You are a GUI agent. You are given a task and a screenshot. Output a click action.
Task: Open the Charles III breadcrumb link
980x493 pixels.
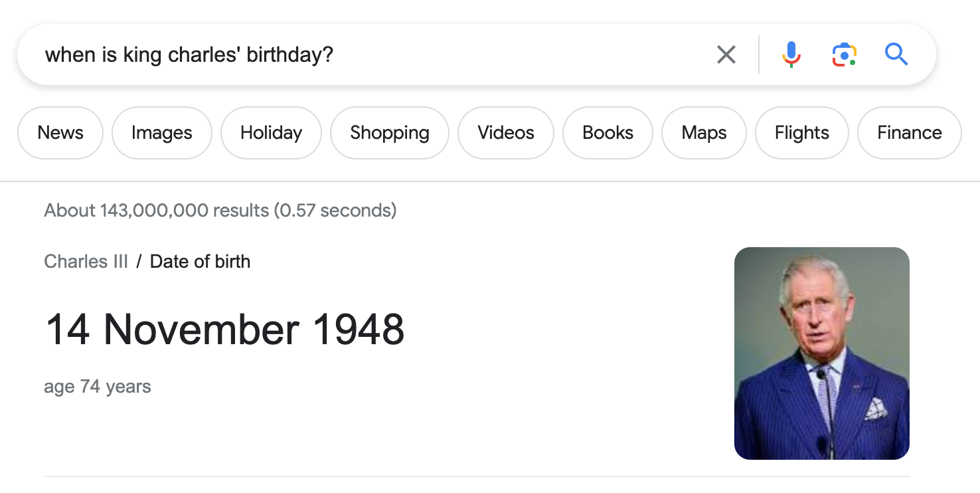pos(86,262)
